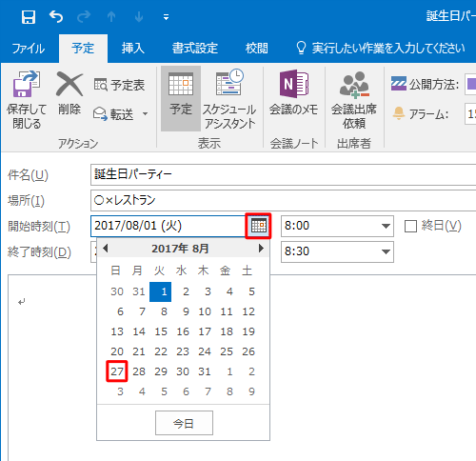476x461 pixels.
Task: Click the 公開方法 icon
Action: 399,84
